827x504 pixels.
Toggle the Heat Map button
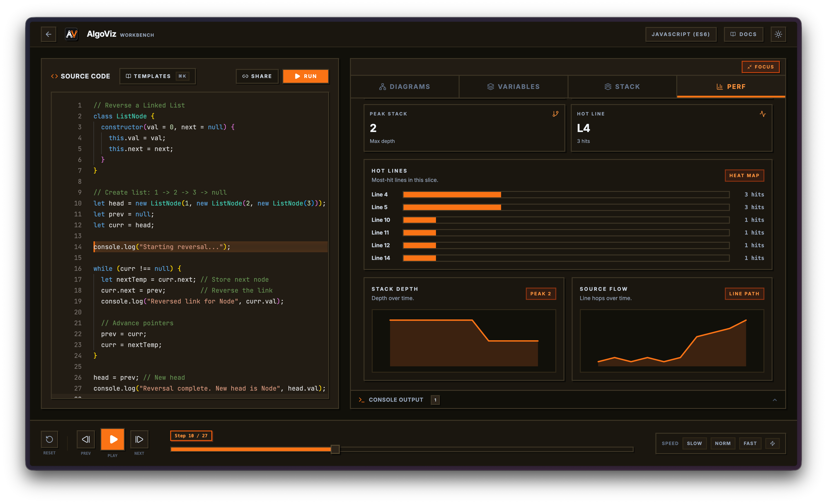(x=744, y=176)
